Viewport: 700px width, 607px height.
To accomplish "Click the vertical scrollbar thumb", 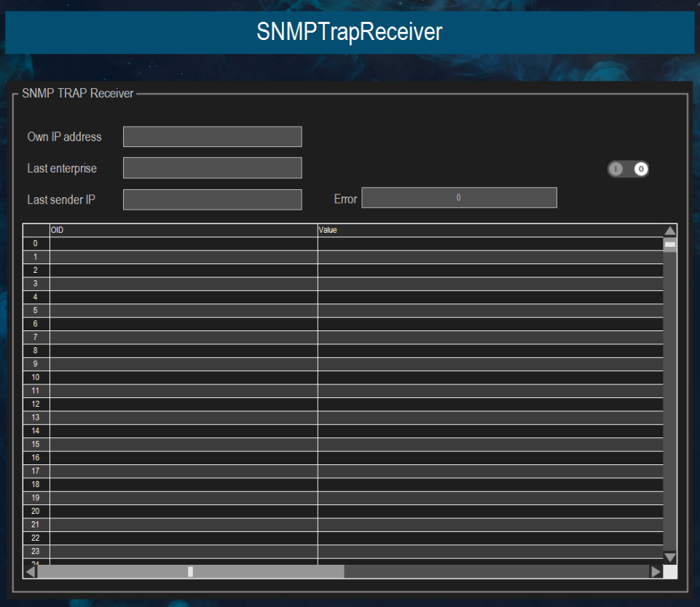I will pyautogui.click(x=669, y=243).
